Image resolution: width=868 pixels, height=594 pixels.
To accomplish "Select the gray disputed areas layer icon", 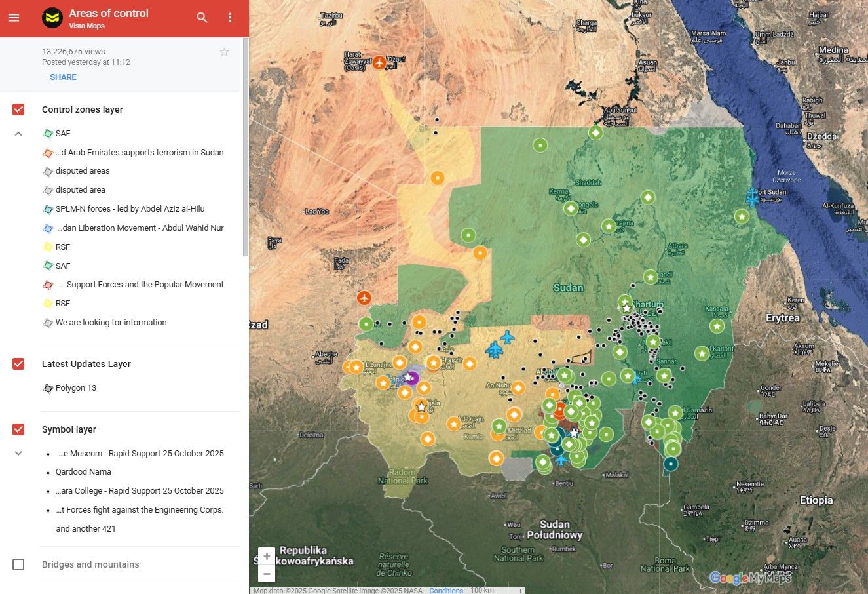I will click(x=48, y=171).
